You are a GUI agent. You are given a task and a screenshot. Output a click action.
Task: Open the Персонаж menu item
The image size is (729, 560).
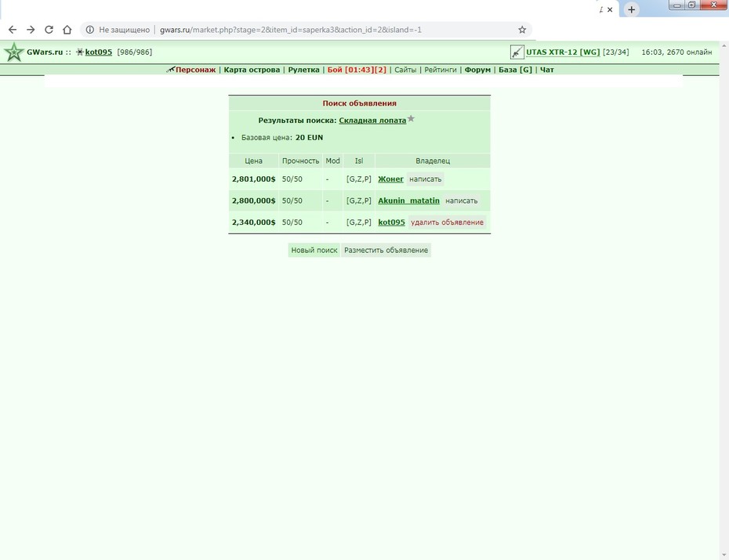[196, 70]
